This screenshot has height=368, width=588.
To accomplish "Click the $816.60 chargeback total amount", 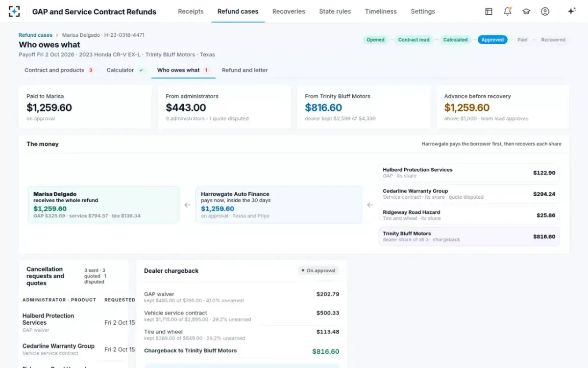I will tap(326, 351).
